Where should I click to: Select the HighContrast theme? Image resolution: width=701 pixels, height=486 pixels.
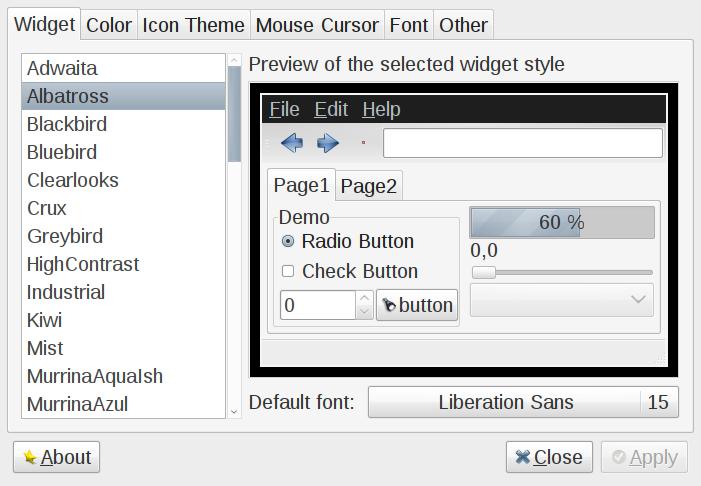point(123,264)
